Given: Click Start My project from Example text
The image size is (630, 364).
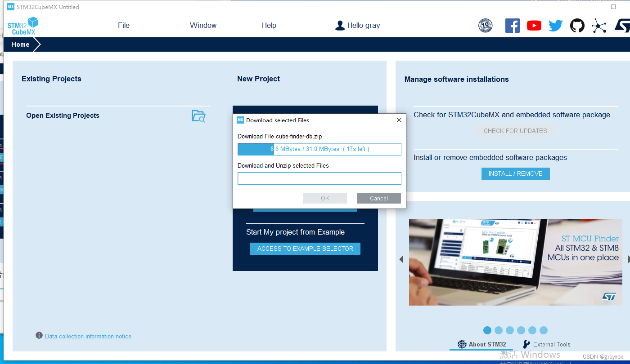Looking at the screenshot, I should [295, 232].
